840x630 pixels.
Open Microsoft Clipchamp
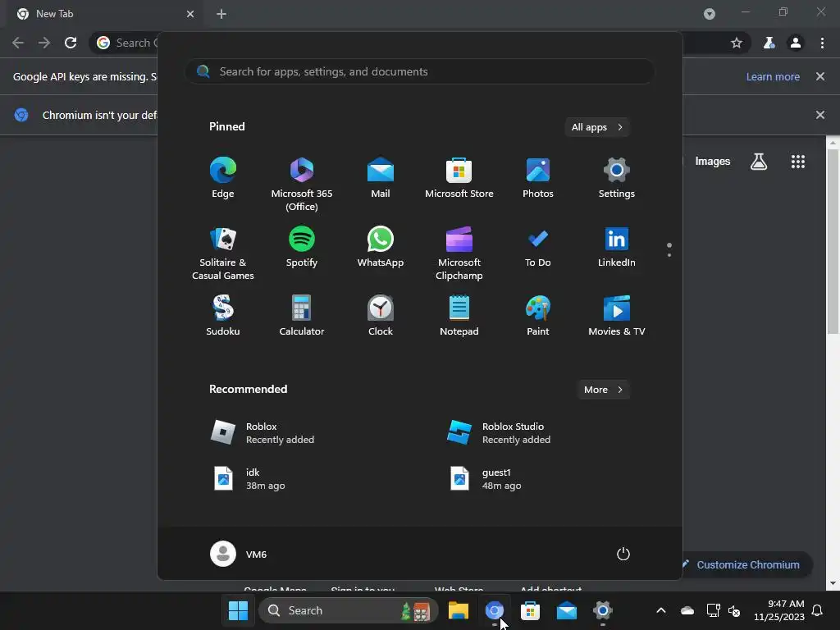pos(459,253)
